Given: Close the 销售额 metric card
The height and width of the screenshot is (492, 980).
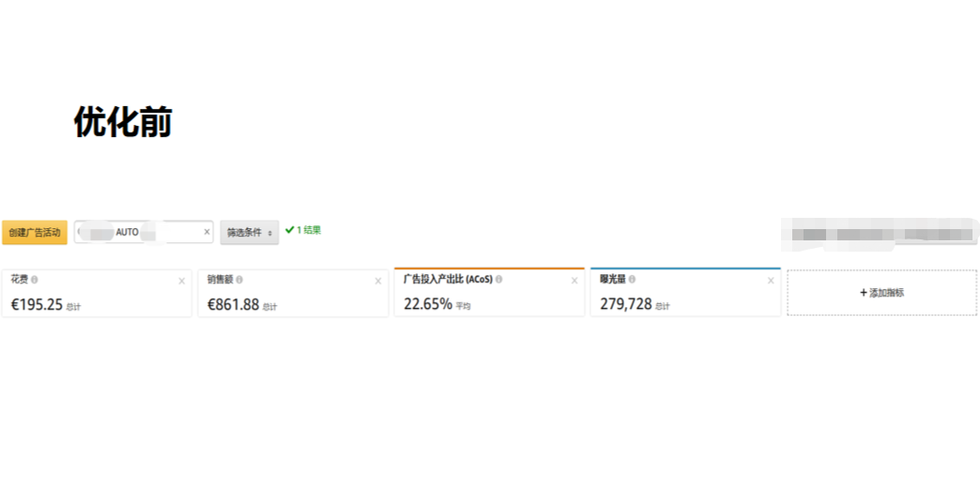Looking at the screenshot, I should pyautogui.click(x=378, y=281).
